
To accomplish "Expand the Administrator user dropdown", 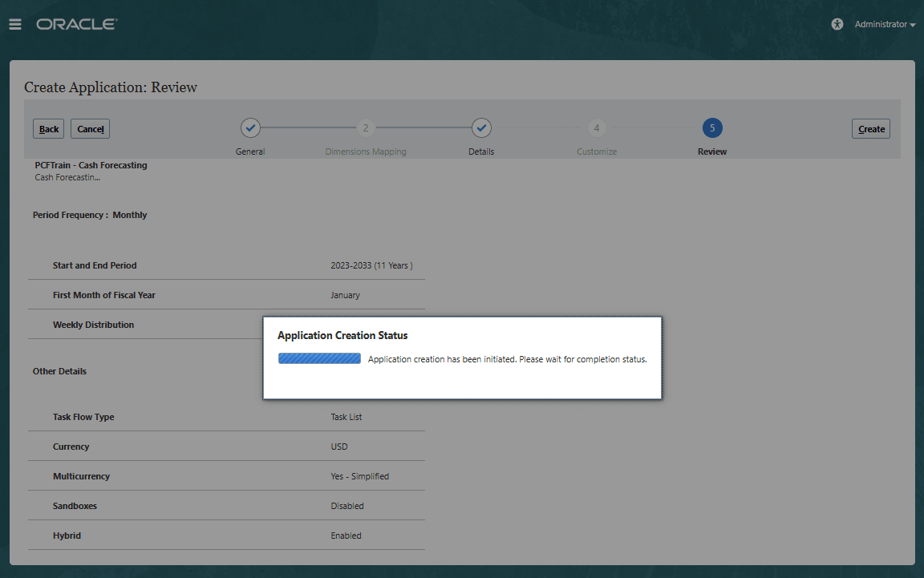I will (x=885, y=24).
